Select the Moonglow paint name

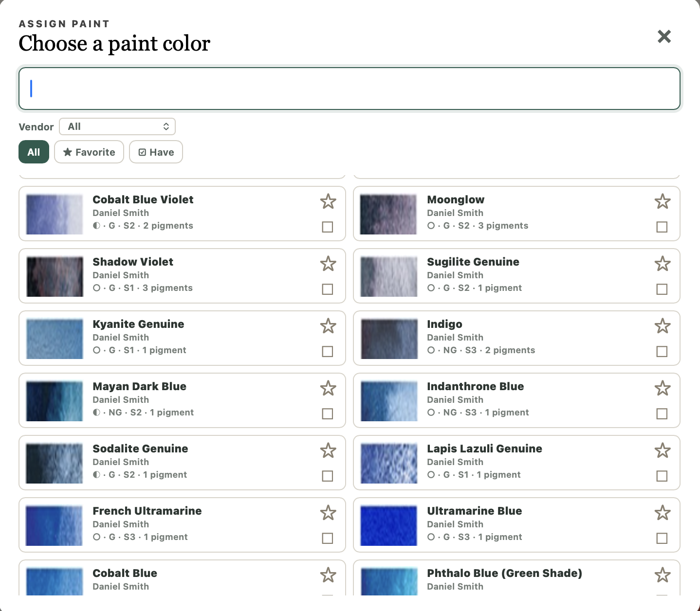[x=456, y=200]
